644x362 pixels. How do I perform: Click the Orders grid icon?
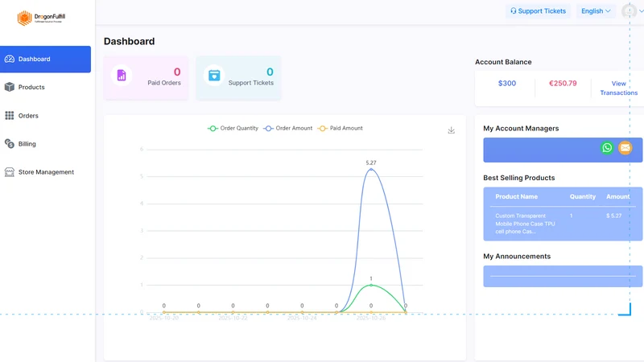coord(10,116)
